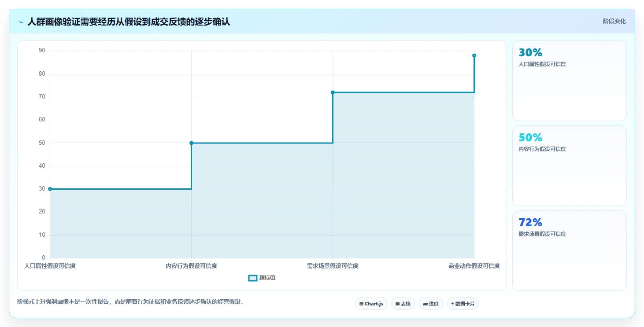Open the 72% 需求场景假设可信度 card
Viewport: 644px width, 327px height.
pyautogui.click(x=569, y=250)
